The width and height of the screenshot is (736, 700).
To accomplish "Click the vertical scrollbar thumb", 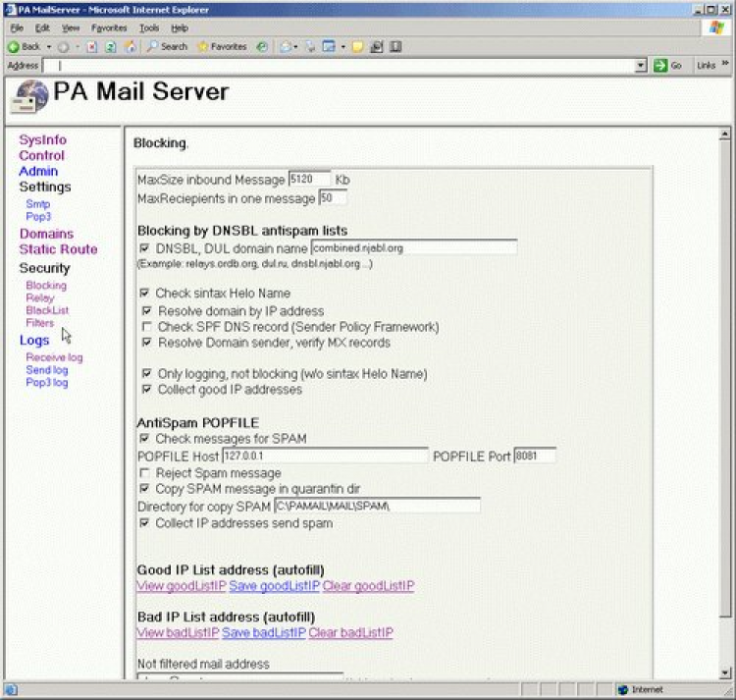I will pos(725,379).
